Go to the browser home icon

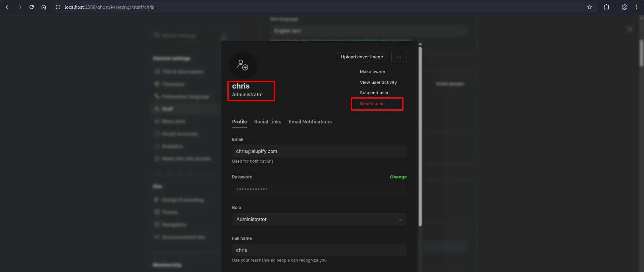44,7
